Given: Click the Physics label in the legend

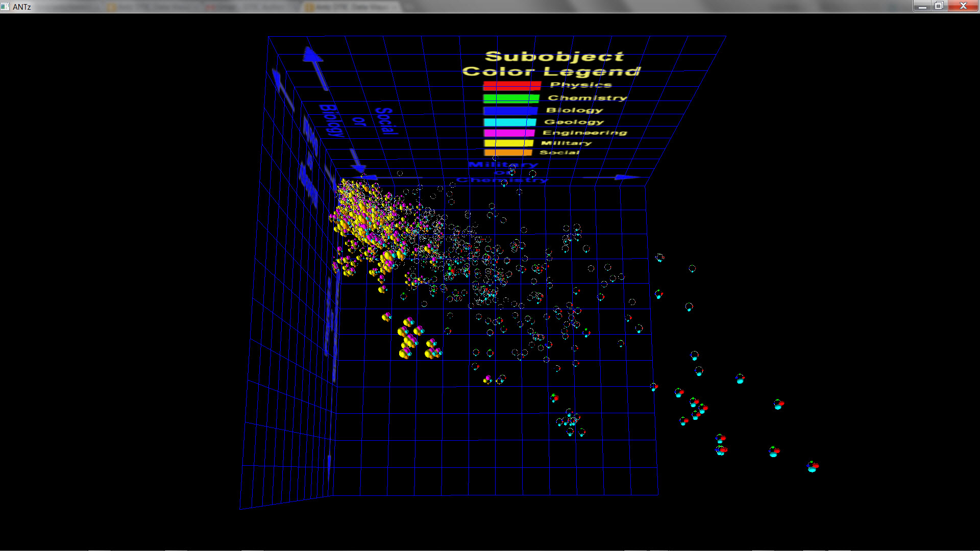Looking at the screenshot, I should tap(581, 85).
